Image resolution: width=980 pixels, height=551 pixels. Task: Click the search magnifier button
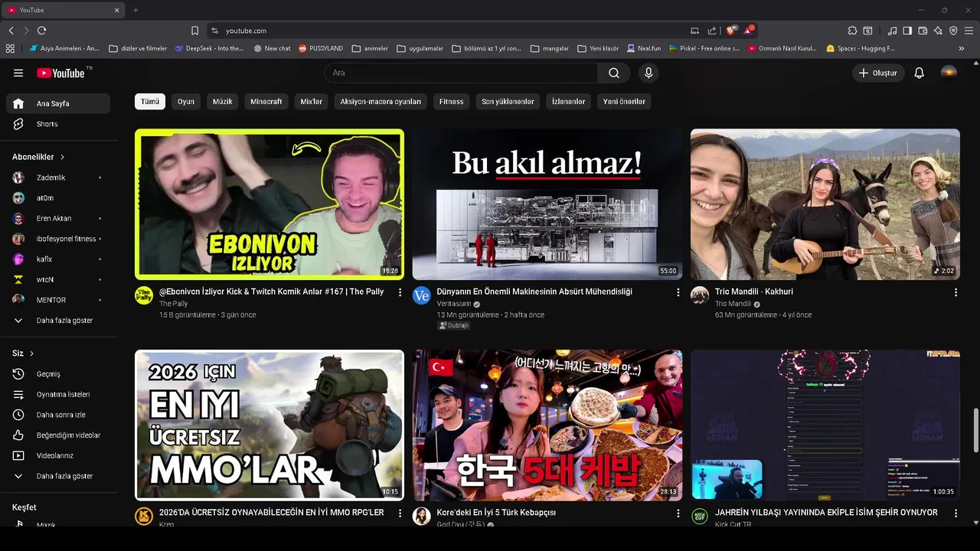(x=614, y=73)
